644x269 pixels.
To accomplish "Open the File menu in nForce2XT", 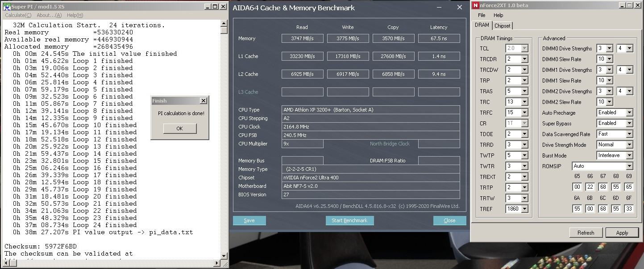I will pos(482,15).
